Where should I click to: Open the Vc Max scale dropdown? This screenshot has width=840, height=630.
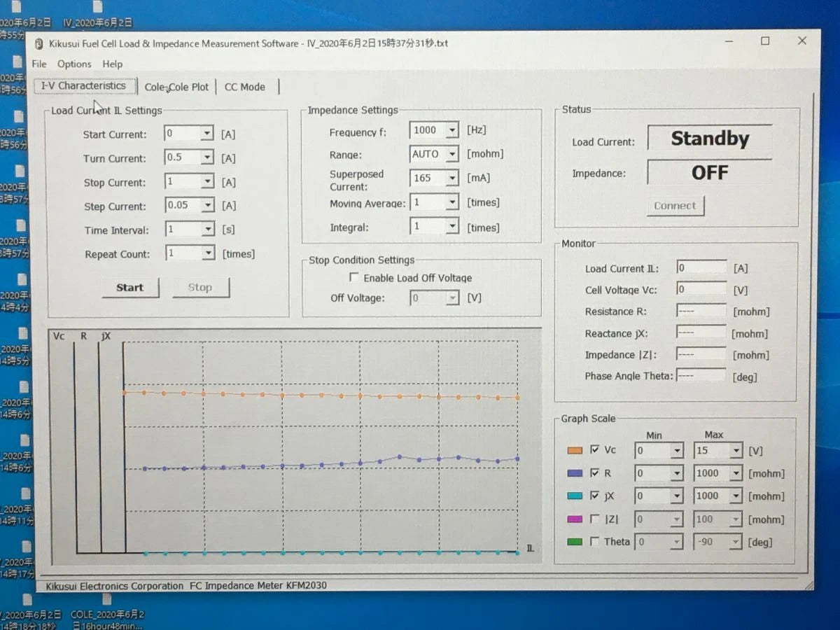click(735, 451)
